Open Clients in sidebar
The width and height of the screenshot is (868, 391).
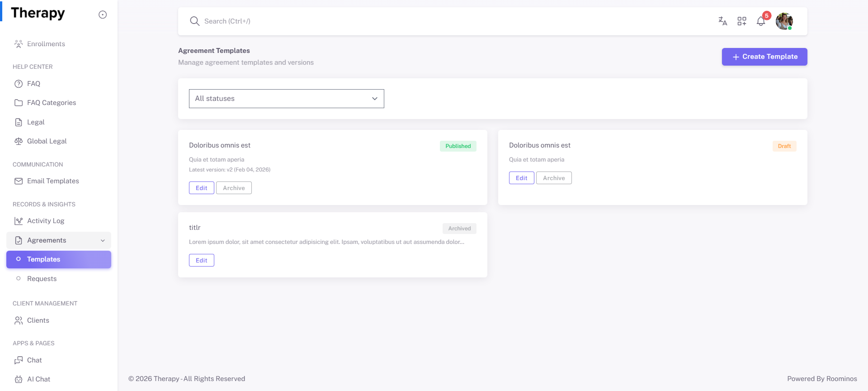coord(59,320)
